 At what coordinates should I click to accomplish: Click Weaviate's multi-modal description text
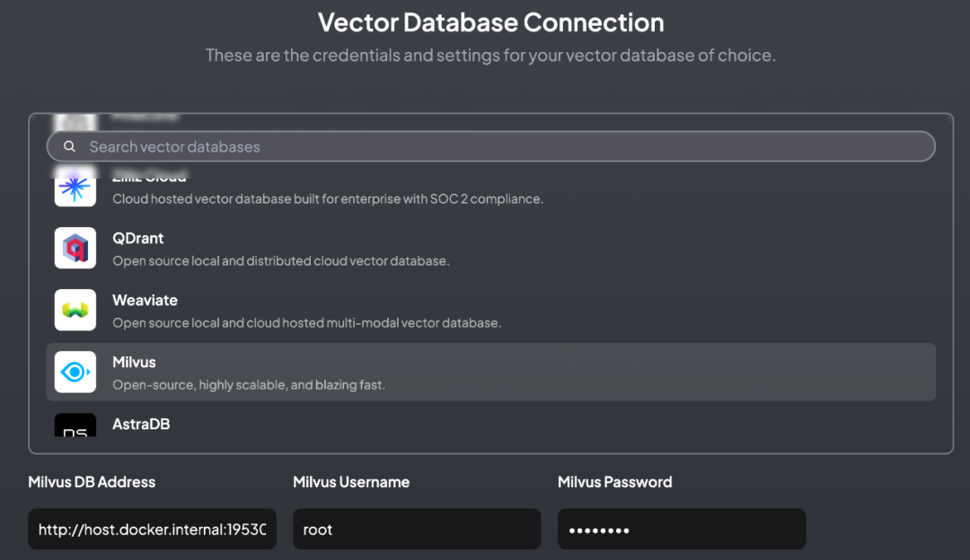(x=306, y=322)
